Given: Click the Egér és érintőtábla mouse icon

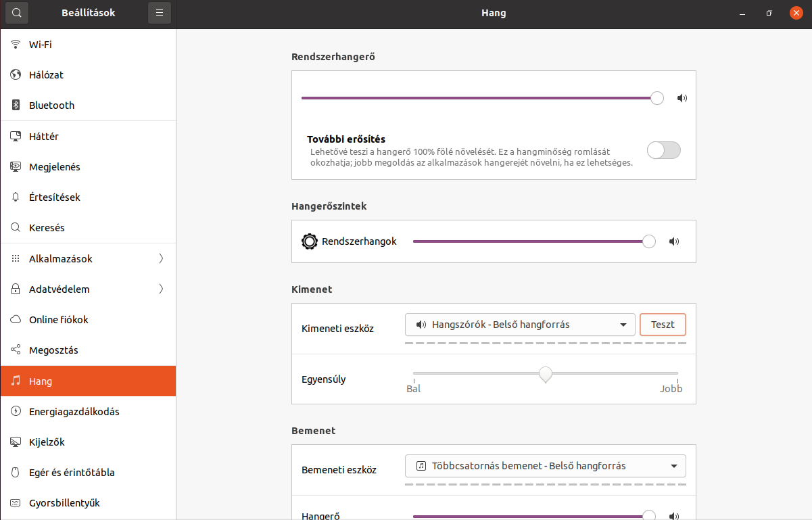Looking at the screenshot, I should pos(16,473).
